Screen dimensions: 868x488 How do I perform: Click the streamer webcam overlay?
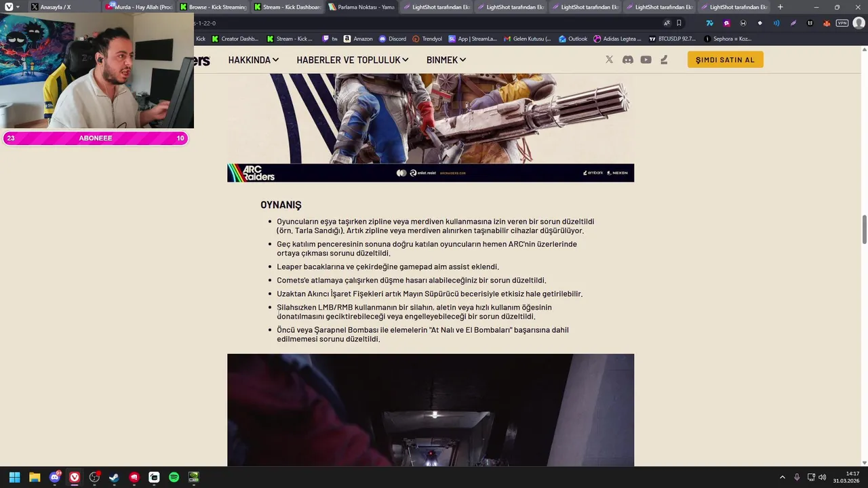[97, 70]
